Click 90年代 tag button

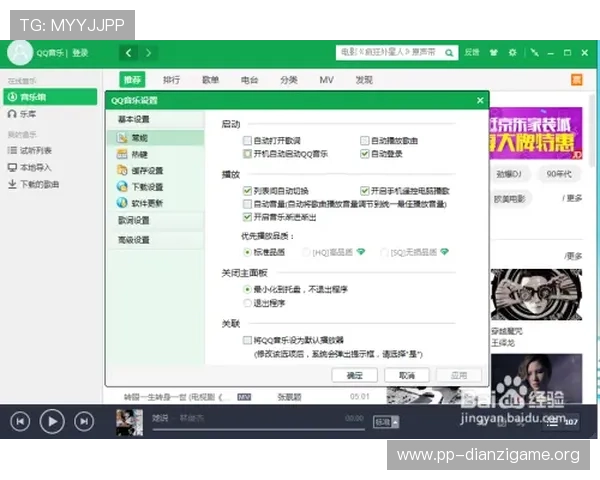point(559,174)
